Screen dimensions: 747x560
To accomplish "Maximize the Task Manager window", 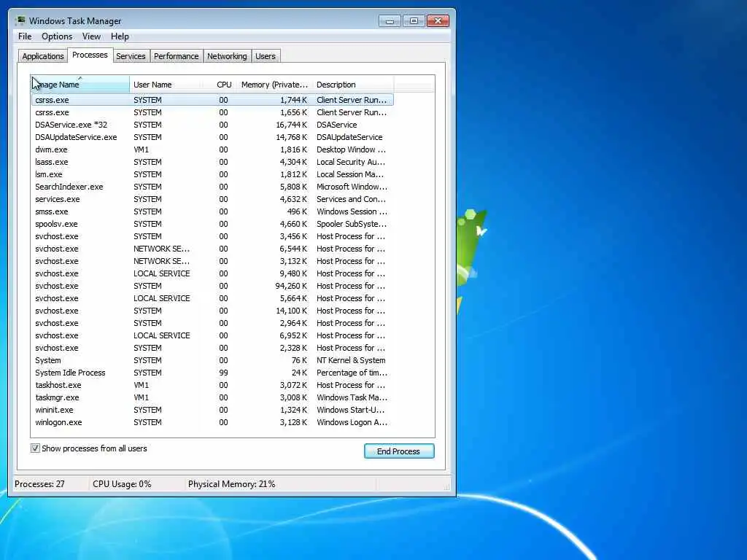I will pos(414,21).
